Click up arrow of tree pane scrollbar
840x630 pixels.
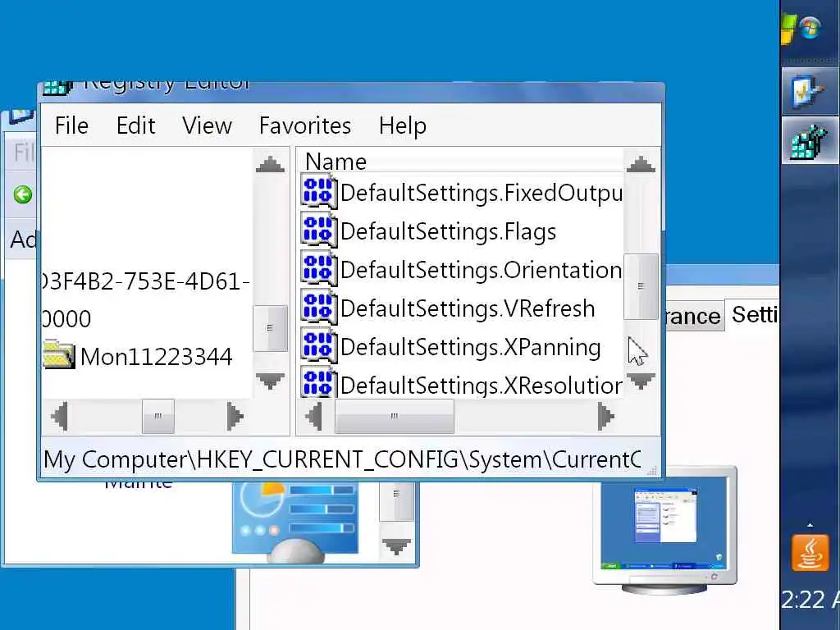(x=270, y=164)
